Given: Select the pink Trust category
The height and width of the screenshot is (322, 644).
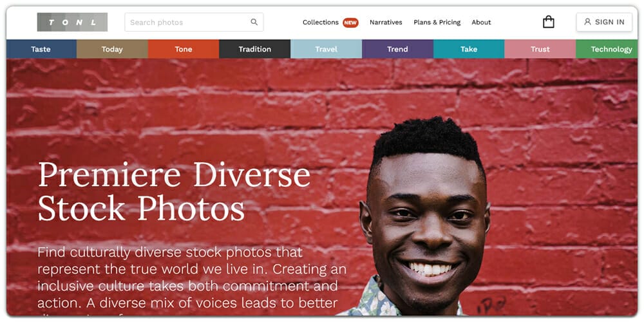Looking at the screenshot, I should pyautogui.click(x=540, y=50).
